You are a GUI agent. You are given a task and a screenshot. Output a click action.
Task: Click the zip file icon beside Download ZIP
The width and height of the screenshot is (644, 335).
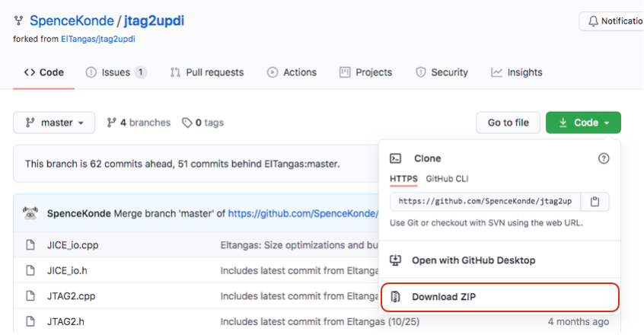[x=396, y=297]
